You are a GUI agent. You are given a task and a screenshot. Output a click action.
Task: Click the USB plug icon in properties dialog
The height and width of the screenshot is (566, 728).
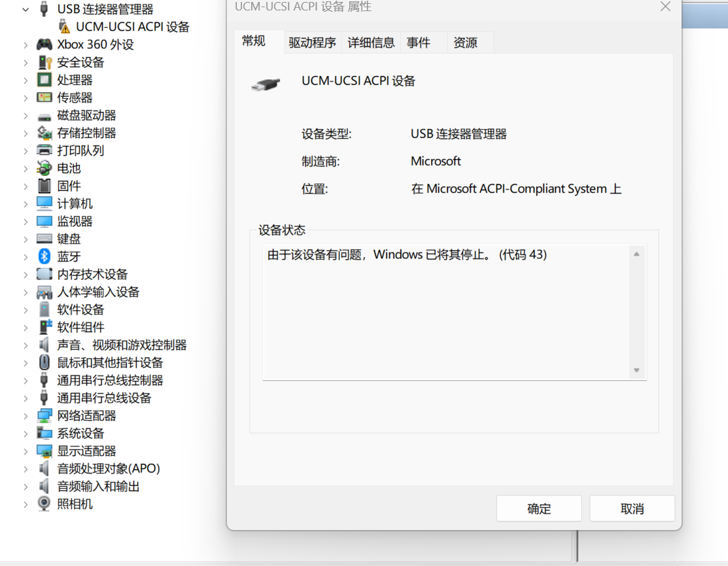pyautogui.click(x=266, y=84)
